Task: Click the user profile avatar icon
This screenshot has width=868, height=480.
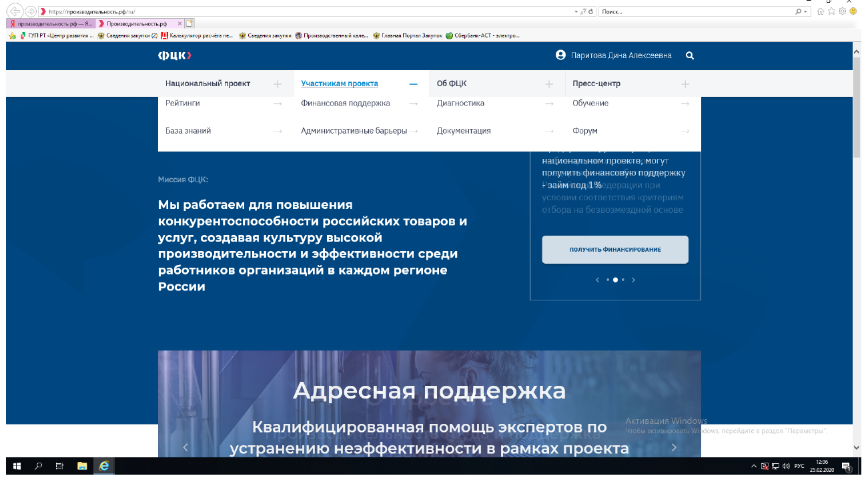Action: coord(560,55)
